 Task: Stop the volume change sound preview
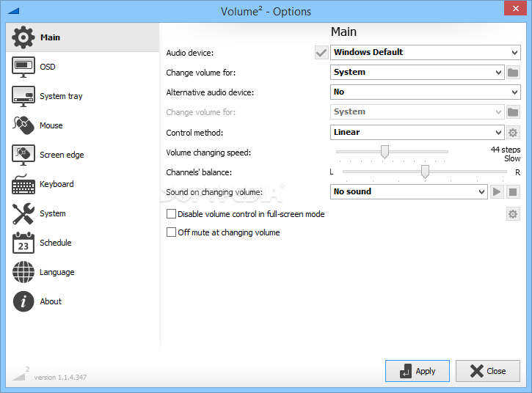click(513, 192)
